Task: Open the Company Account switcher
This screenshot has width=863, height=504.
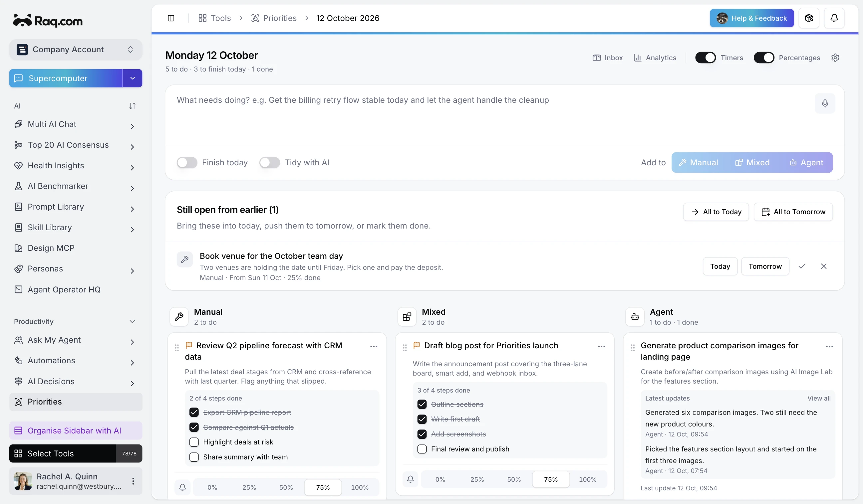Action: pos(76,50)
